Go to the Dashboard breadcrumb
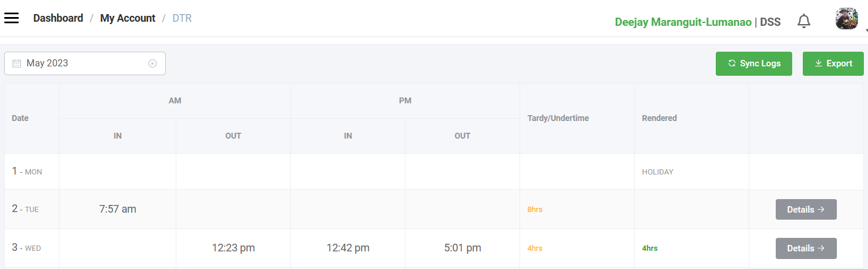This screenshot has height=269, width=868. click(58, 18)
